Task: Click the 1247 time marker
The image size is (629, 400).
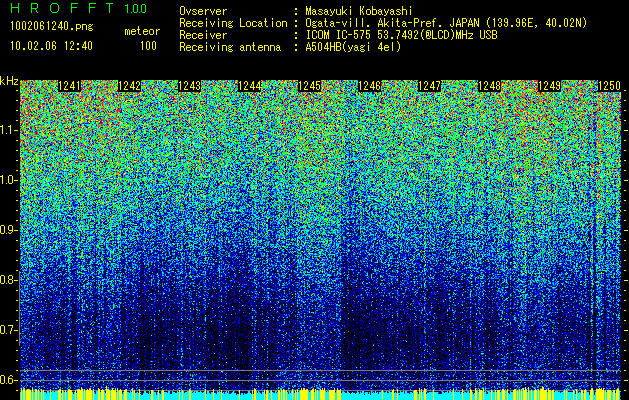Action: tap(429, 86)
